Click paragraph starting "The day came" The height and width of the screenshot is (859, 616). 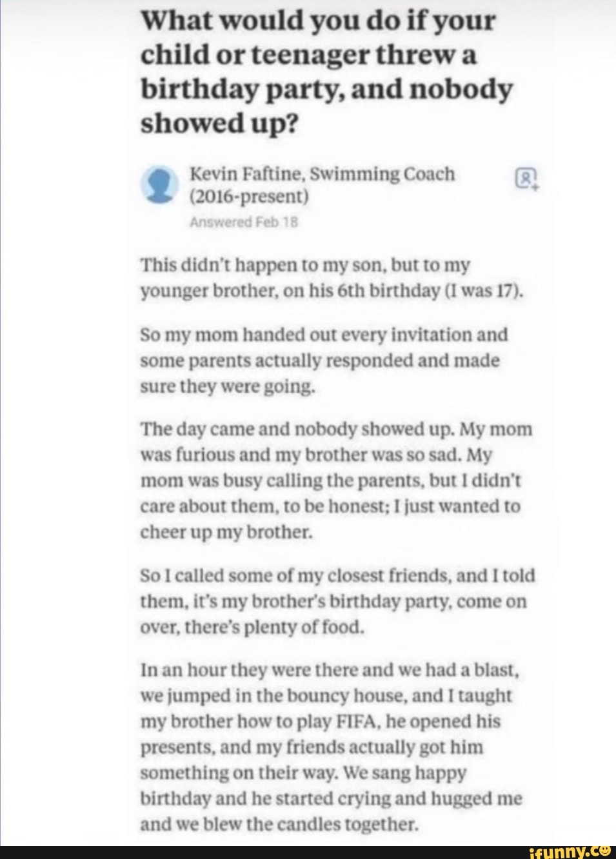point(335,480)
